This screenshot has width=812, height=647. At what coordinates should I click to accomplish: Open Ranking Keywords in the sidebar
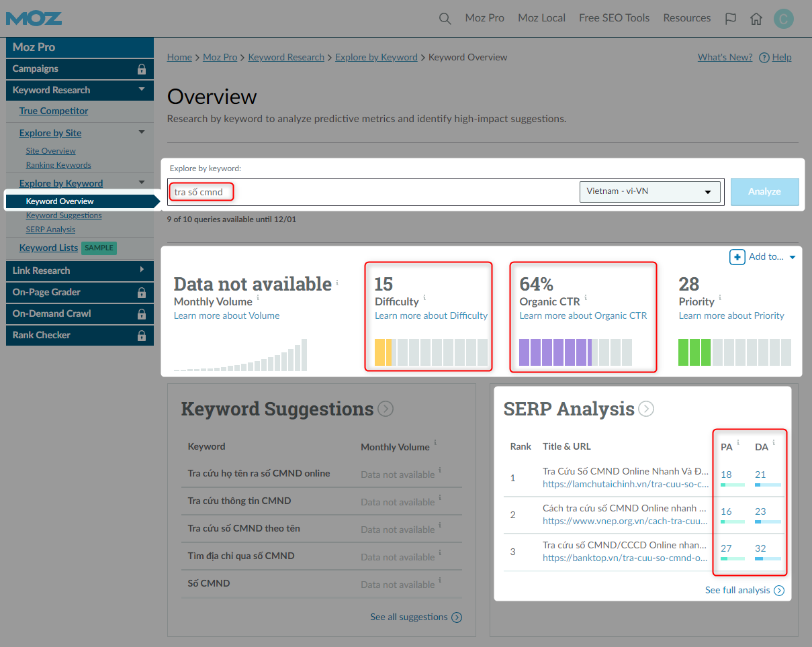58,165
